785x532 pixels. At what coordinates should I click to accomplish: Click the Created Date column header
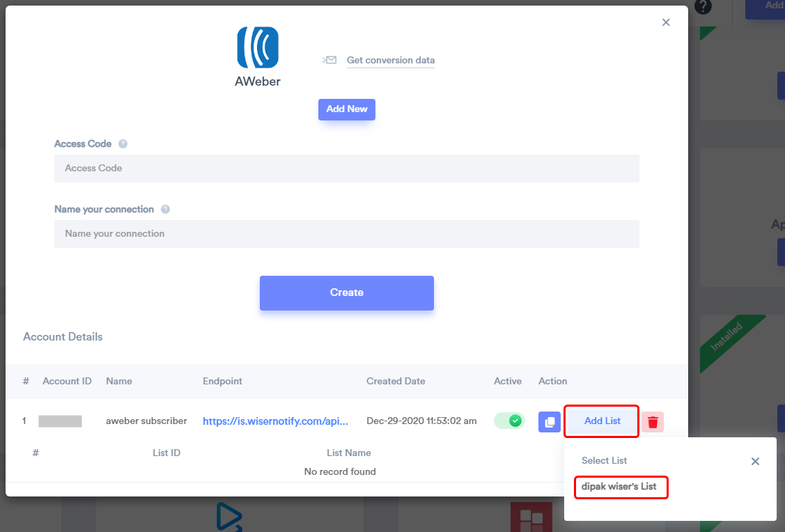tap(396, 382)
